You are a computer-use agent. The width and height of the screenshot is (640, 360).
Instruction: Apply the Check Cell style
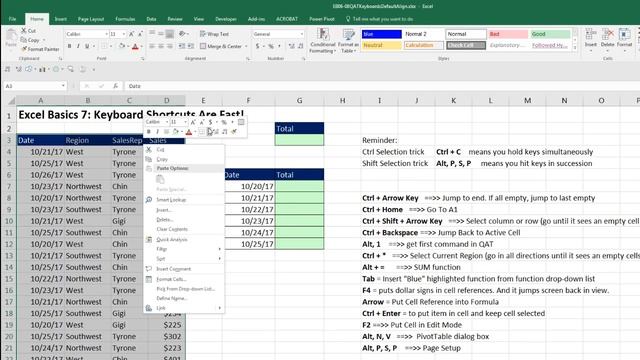[x=466, y=45]
